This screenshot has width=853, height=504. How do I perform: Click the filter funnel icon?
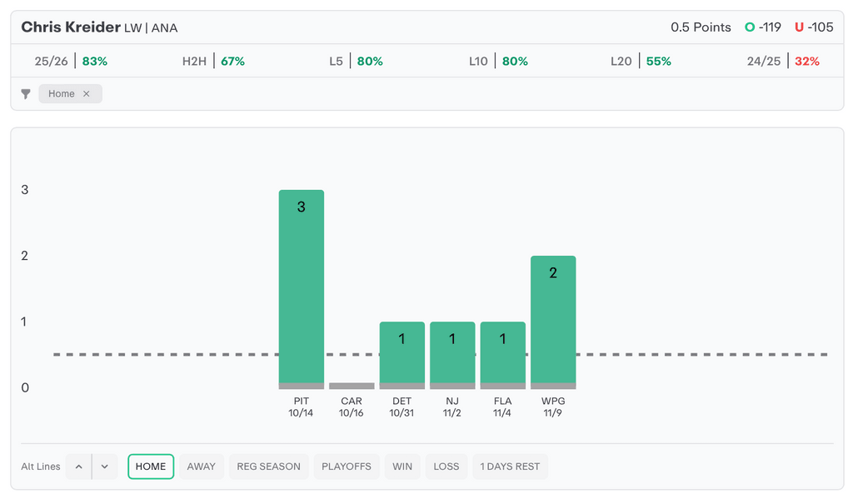(26, 94)
